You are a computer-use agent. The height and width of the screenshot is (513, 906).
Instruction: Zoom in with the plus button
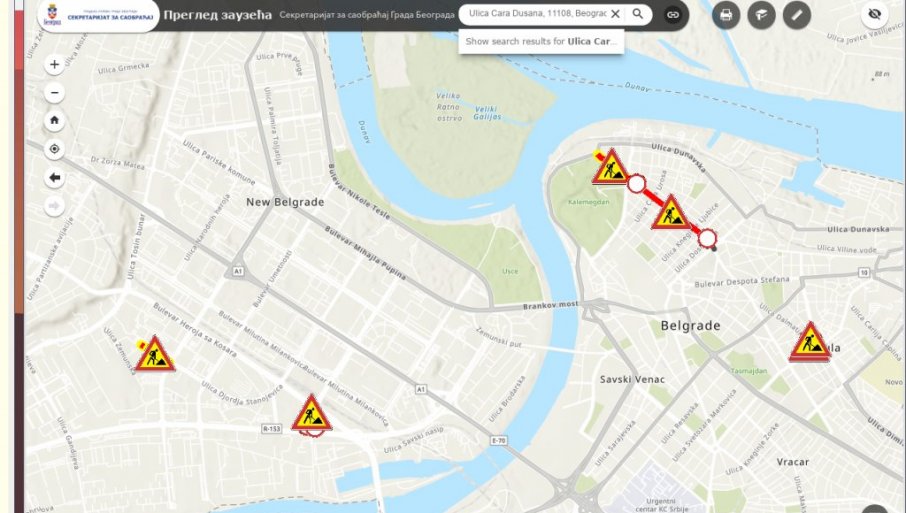tap(54, 65)
